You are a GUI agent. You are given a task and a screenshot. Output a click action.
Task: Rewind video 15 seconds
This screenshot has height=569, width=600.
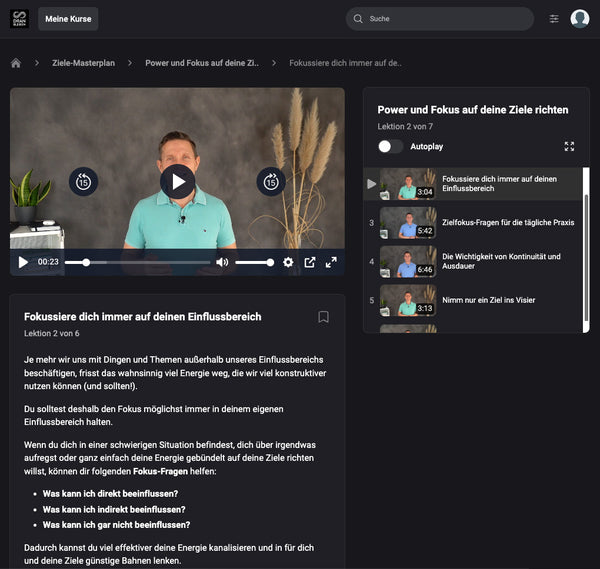83,181
